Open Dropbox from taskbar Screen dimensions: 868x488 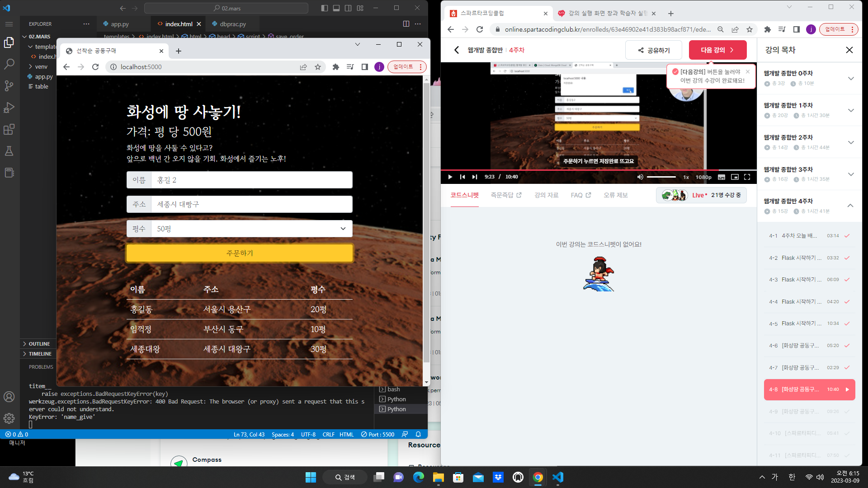[x=498, y=477]
